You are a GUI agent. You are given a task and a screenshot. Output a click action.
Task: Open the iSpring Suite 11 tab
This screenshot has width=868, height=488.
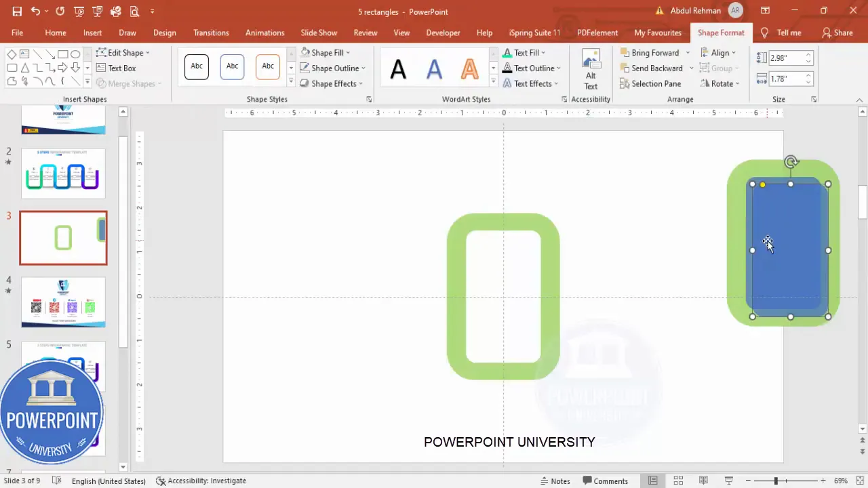pos(535,33)
